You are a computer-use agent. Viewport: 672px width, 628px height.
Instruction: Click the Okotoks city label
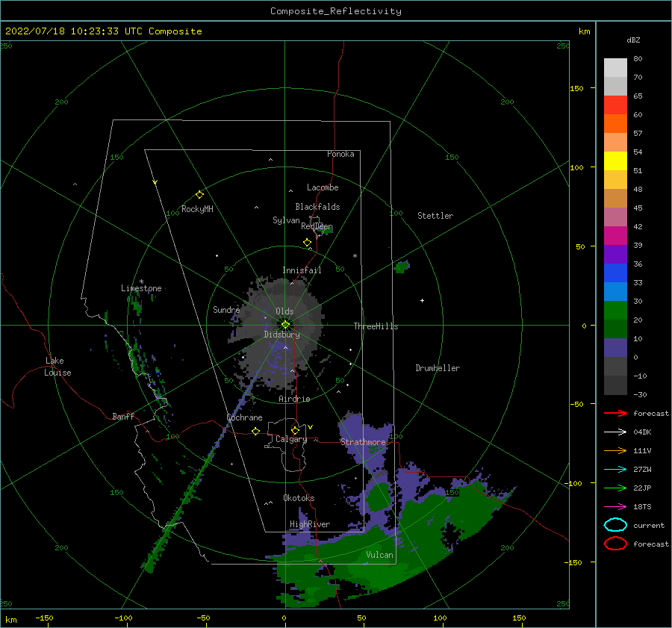299,498
